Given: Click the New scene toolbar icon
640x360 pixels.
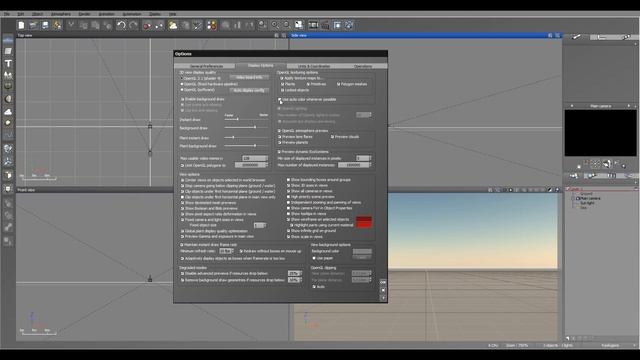Looking at the screenshot, I should (21, 25).
